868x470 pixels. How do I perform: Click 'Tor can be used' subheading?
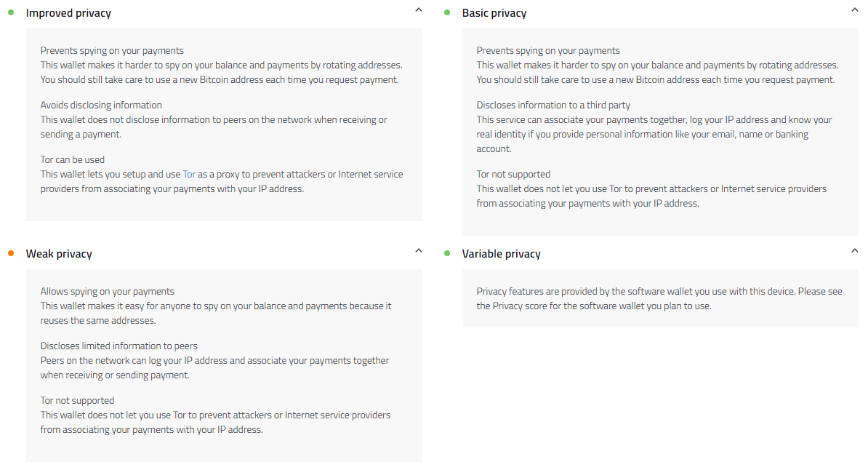click(x=73, y=159)
